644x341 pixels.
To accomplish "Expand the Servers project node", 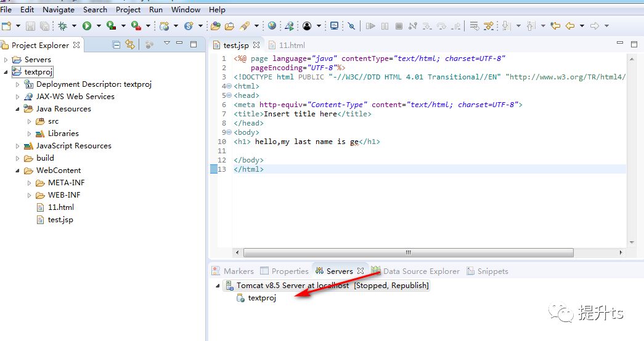I will tap(6, 60).
